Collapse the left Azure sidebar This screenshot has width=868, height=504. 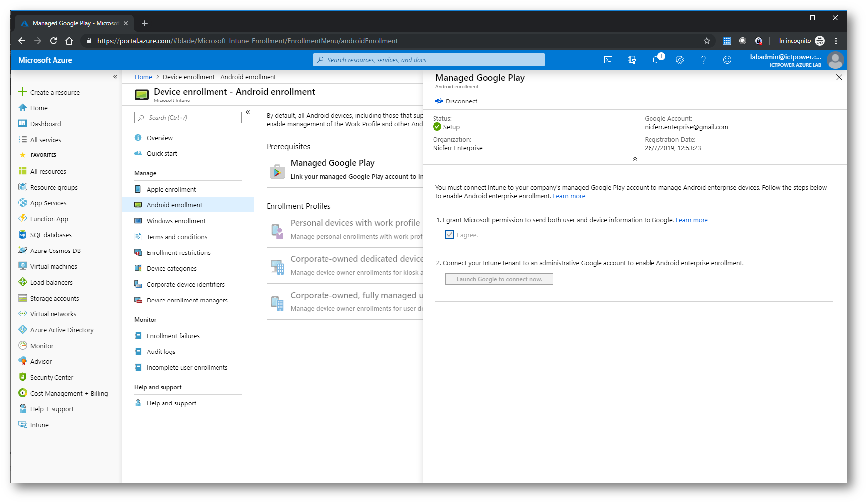pyautogui.click(x=115, y=77)
